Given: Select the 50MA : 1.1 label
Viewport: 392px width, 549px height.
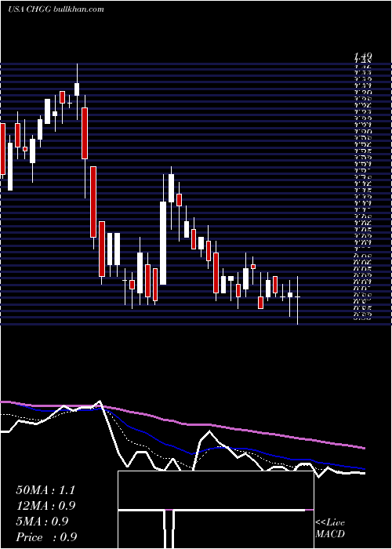Looking at the screenshot, I should (x=45, y=490).
